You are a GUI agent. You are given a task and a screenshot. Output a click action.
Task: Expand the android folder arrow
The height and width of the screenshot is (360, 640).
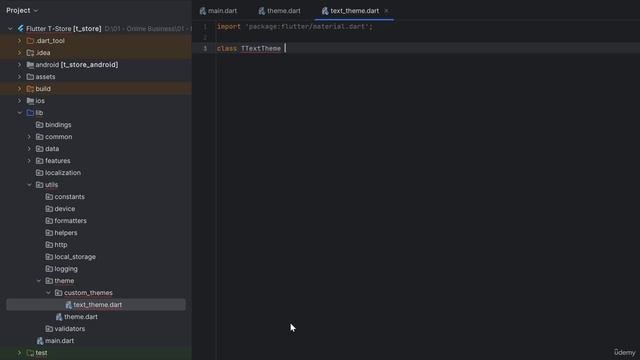point(19,64)
